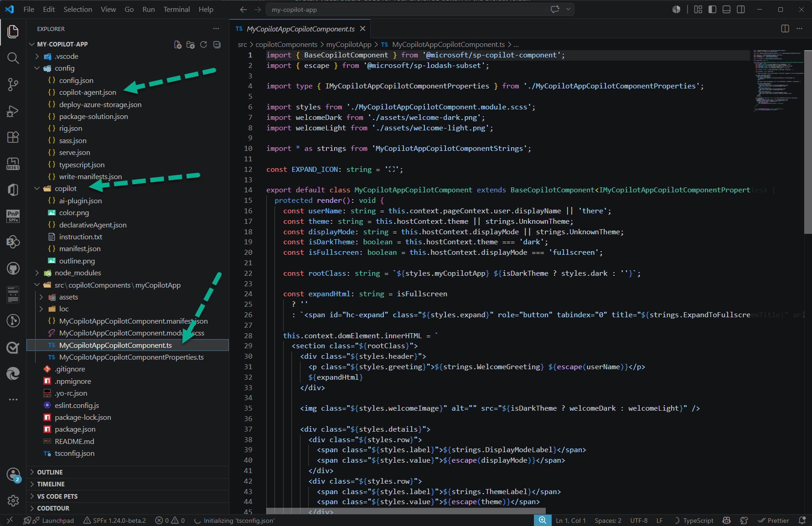The image size is (812, 526).
Task: Expand the CODETOUR section
Action: tap(128, 508)
